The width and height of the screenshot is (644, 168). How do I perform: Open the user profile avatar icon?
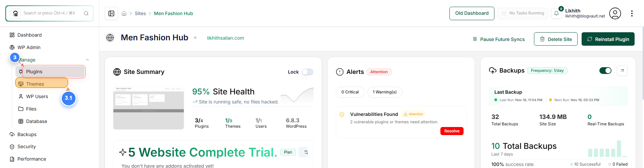[615, 13]
